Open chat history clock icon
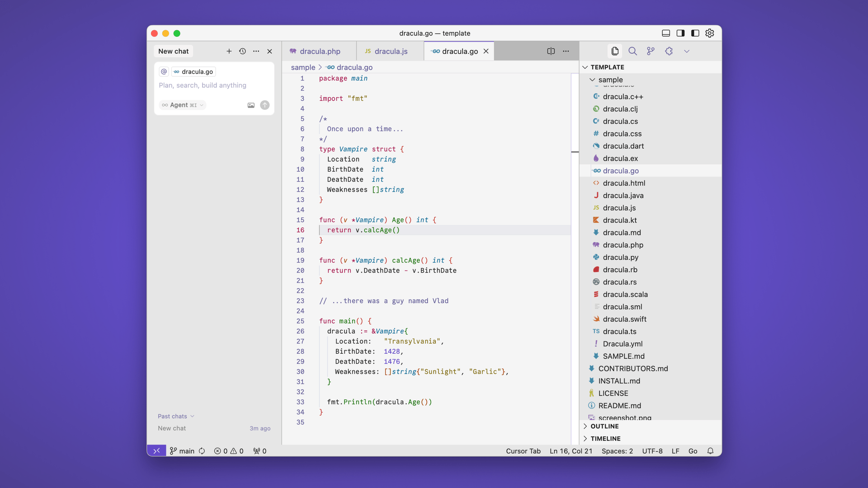868x488 pixels. click(242, 51)
